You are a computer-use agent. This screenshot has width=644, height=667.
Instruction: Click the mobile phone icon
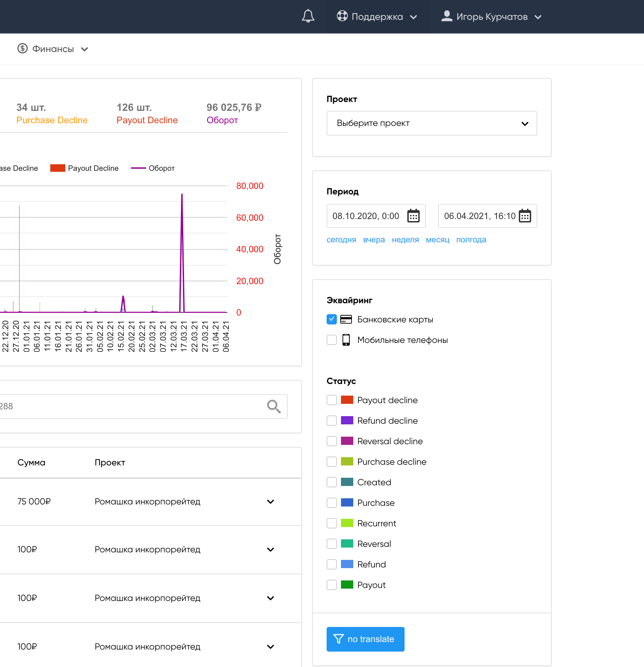pyautogui.click(x=346, y=340)
